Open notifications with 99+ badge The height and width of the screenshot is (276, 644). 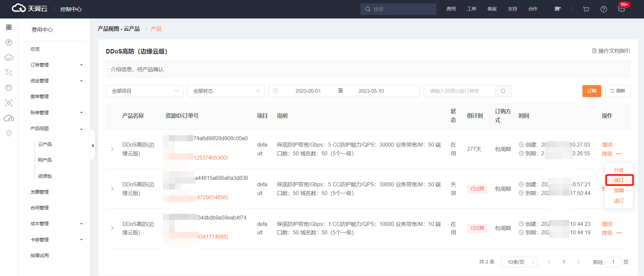(622, 9)
